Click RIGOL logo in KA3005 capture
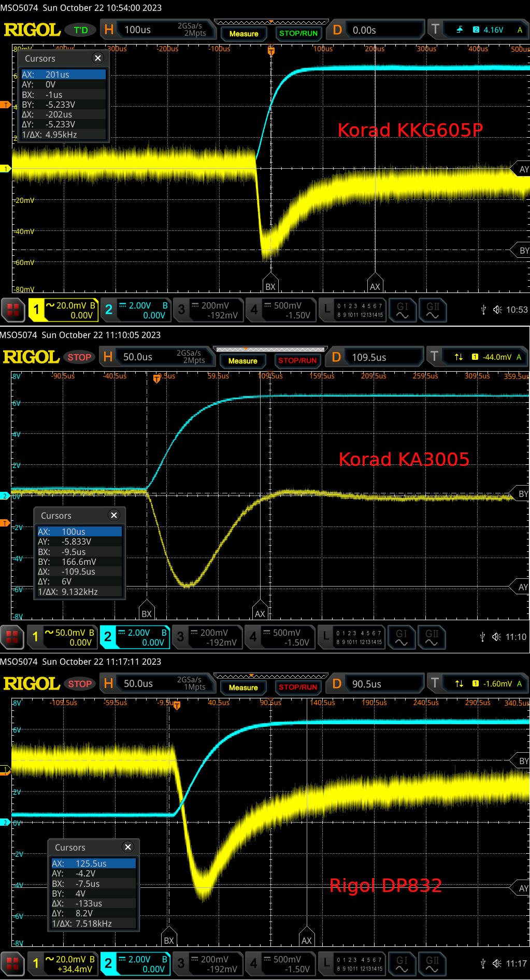 [31, 357]
